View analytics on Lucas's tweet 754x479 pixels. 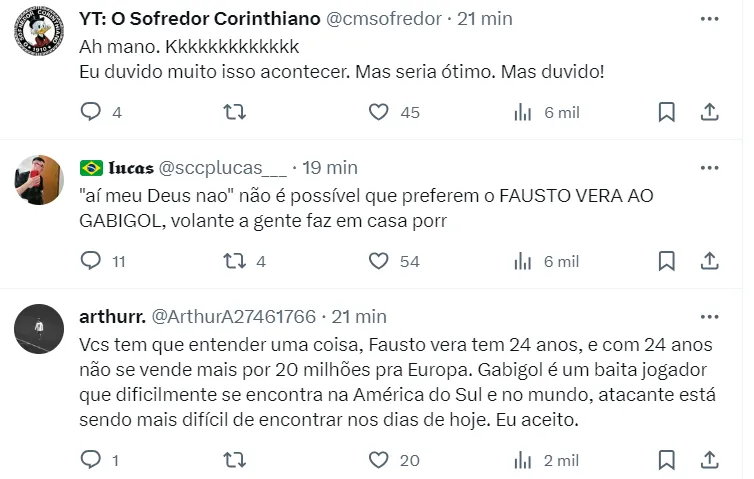pyautogui.click(x=523, y=261)
